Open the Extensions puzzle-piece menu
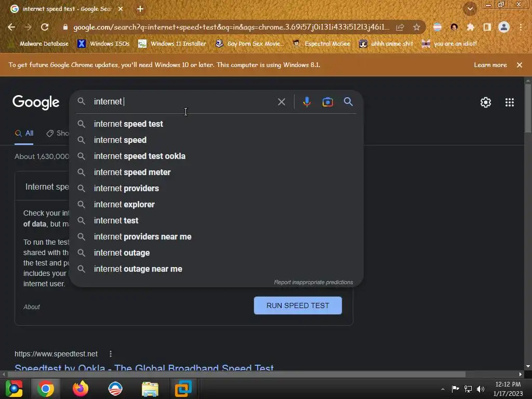Image resolution: width=532 pixels, height=399 pixels. tap(470, 27)
